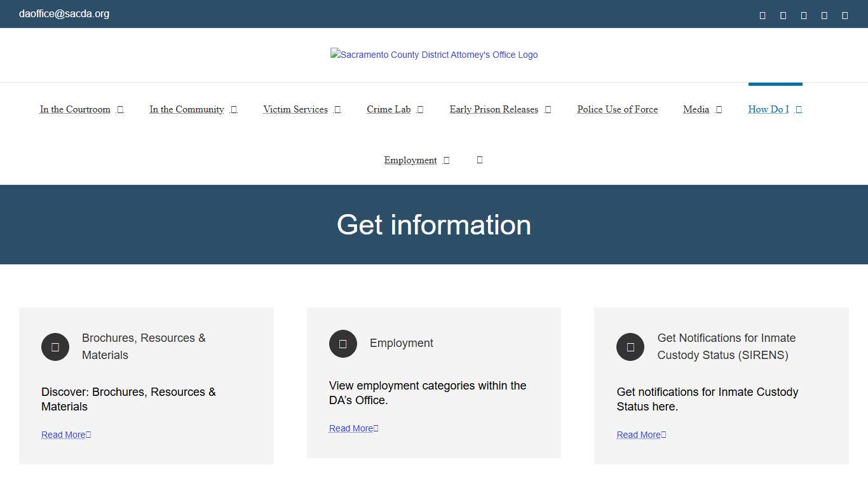This screenshot has width=868, height=488.
Task: Open the fourth social media icon in header
Action: tap(824, 14)
